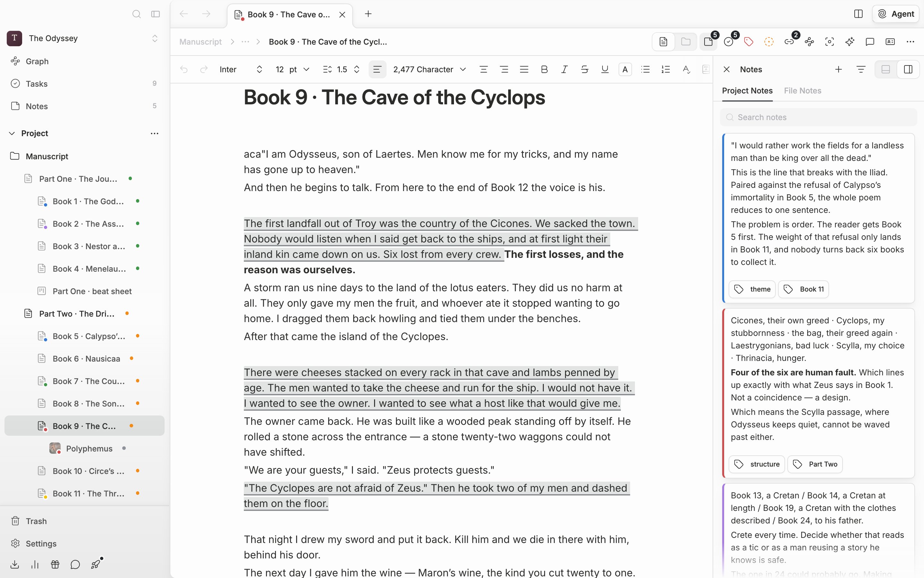The width and height of the screenshot is (924, 578).
Task: Open the Agent panel
Action: pos(895,14)
